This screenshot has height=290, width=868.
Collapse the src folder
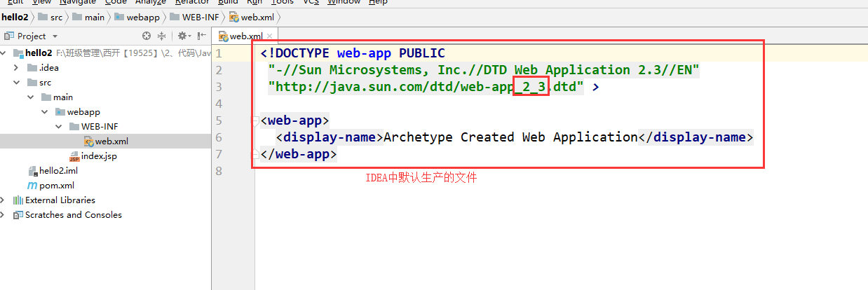tap(16, 83)
